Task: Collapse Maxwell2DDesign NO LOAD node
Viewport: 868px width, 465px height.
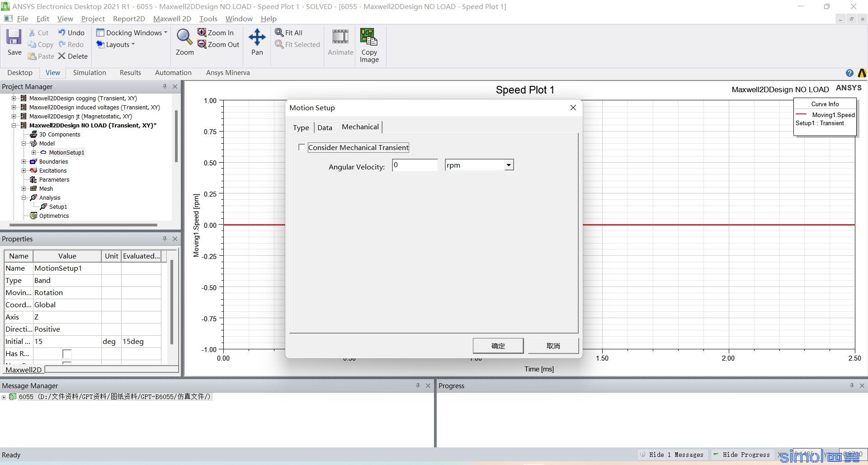Action: [x=14, y=125]
